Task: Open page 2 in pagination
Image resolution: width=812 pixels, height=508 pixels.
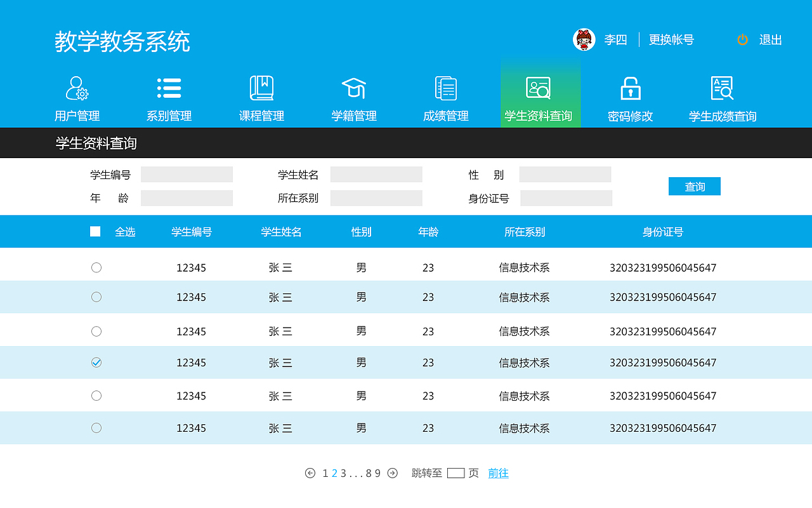Action: pyautogui.click(x=333, y=472)
